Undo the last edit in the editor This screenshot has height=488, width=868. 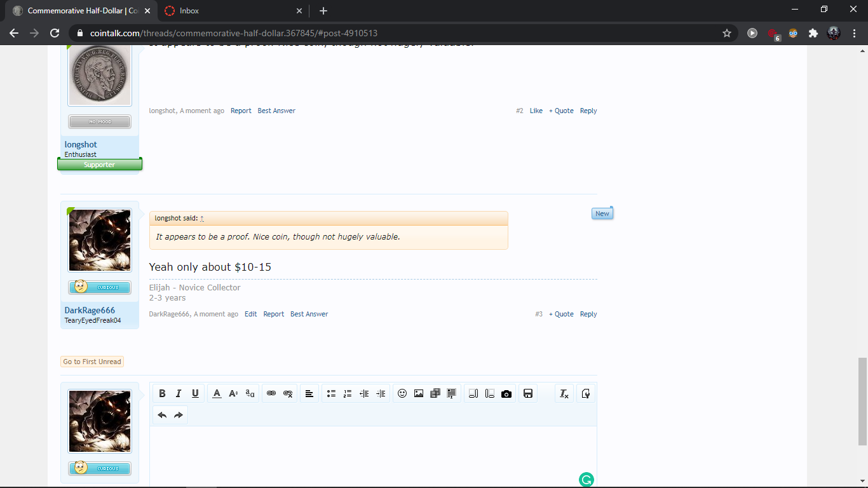coord(162,416)
